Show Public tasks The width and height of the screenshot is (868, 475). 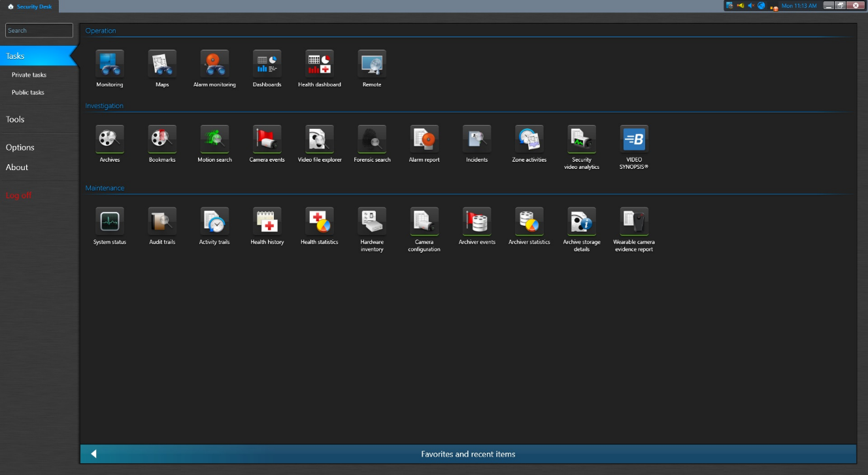point(28,92)
